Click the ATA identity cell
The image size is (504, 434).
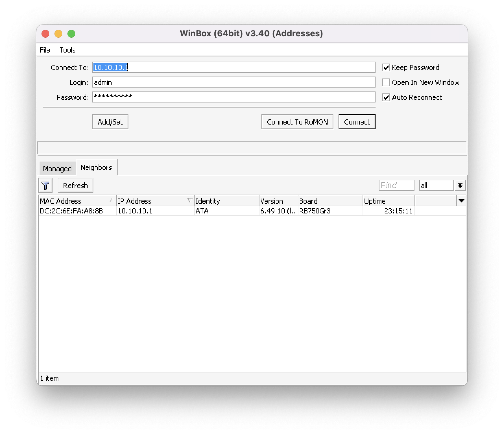tap(226, 211)
